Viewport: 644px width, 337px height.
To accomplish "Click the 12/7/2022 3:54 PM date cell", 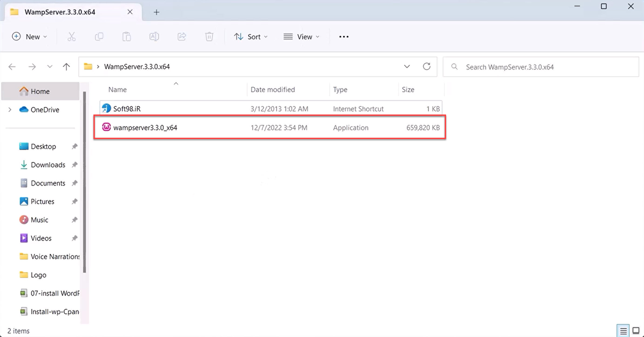I will [x=279, y=127].
